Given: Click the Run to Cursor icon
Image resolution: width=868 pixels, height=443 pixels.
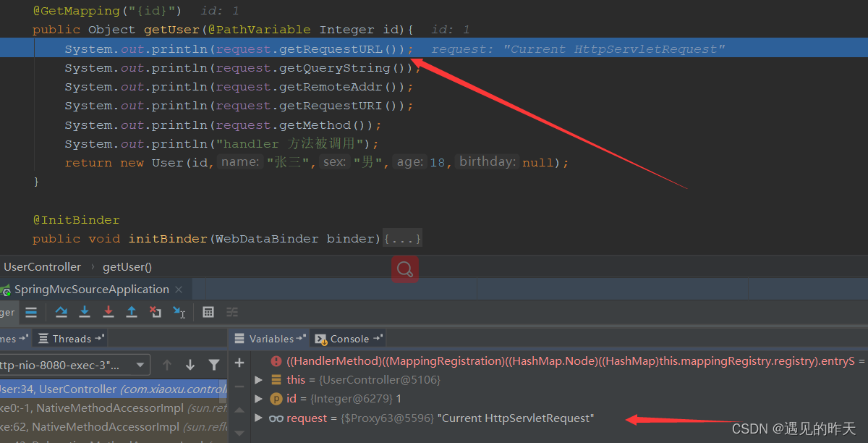Looking at the screenshot, I should (179, 312).
